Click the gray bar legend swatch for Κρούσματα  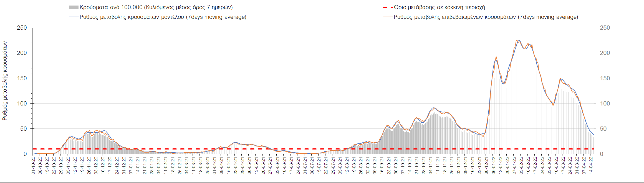pyautogui.click(x=74, y=7)
